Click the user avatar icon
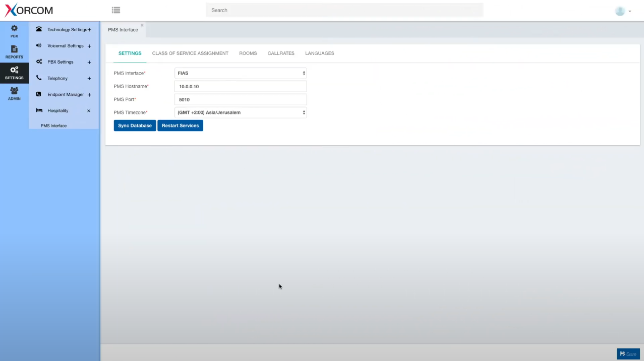Image resolution: width=644 pixels, height=361 pixels. 620,11
